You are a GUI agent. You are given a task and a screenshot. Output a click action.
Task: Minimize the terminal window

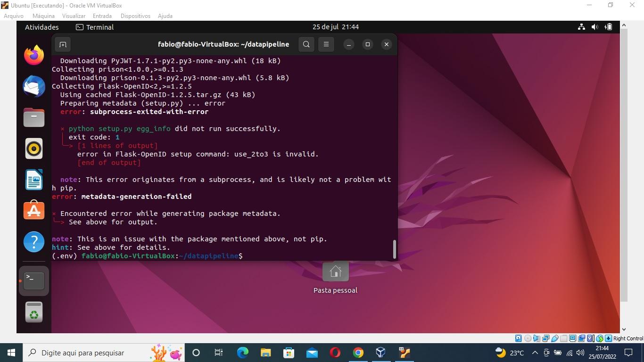[x=349, y=44]
